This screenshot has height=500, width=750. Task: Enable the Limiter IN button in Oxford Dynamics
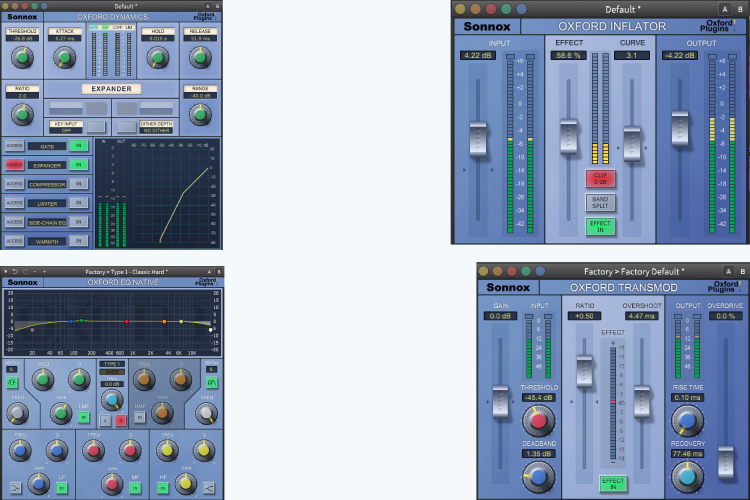click(x=78, y=203)
